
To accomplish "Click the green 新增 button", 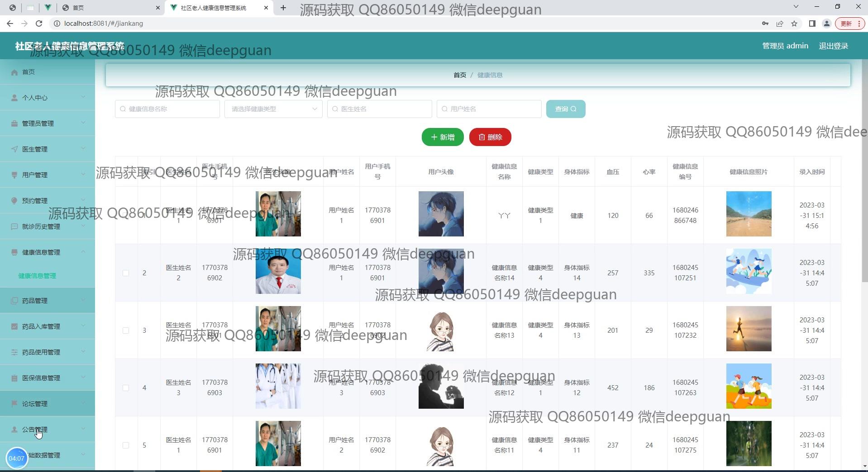I will click(442, 137).
